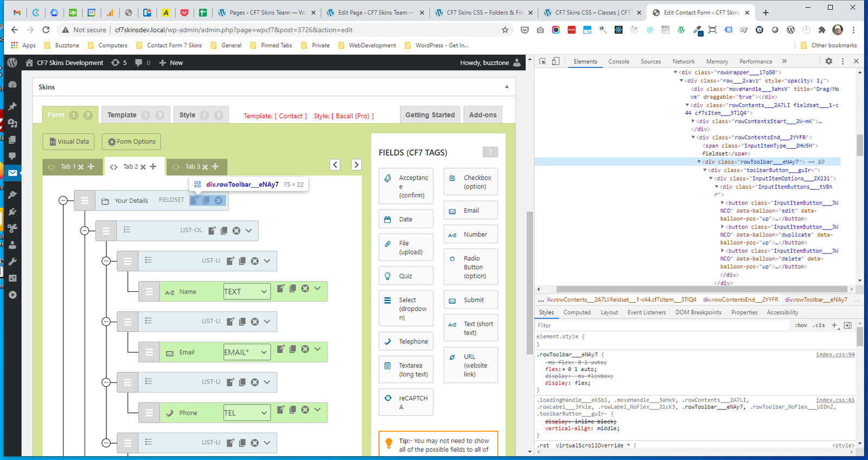This screenshot has width=868, height=460.
Task: Delete the Name field row
Action: (305, 289)
